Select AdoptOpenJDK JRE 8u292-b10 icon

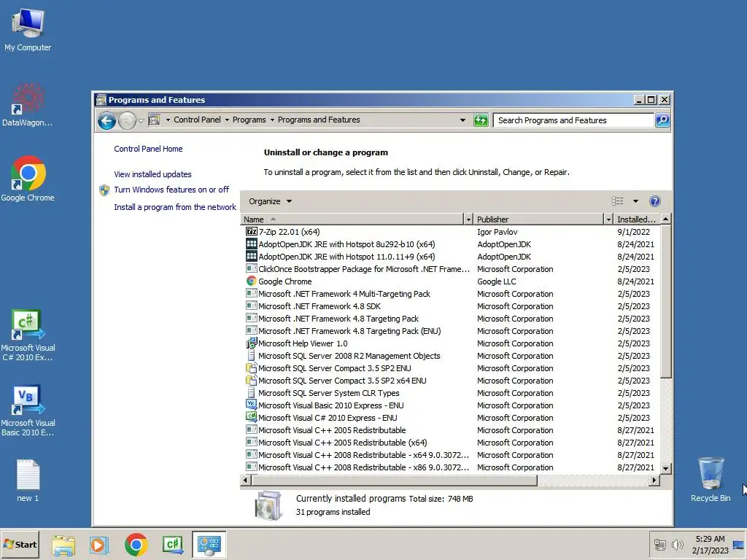251,244
